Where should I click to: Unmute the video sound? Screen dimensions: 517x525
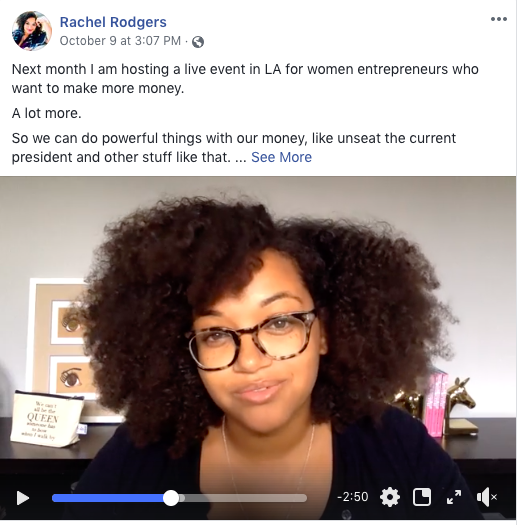click(487, 497)
